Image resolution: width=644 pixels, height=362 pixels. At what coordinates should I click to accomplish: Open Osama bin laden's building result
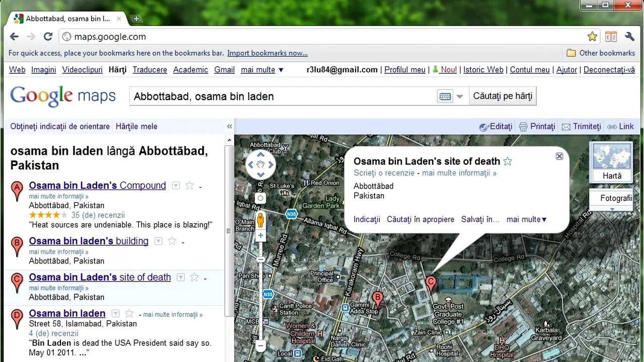tap(89, 241)
